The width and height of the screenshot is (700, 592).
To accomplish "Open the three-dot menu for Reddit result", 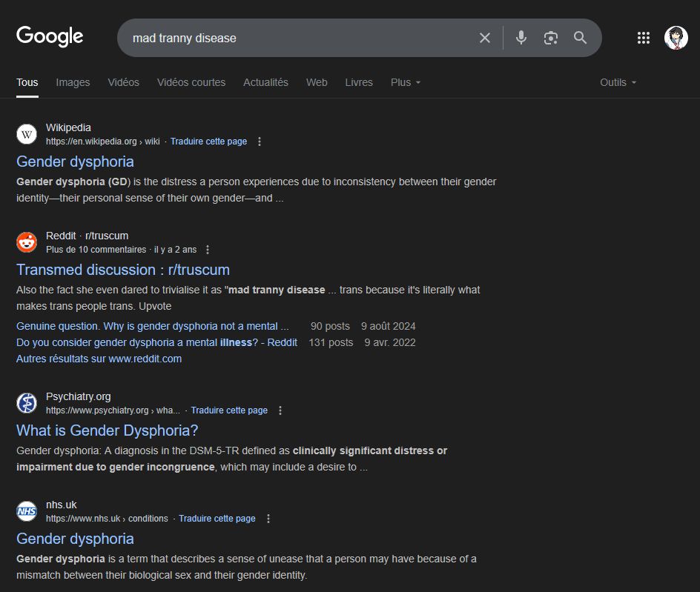I will click(208, 250).
